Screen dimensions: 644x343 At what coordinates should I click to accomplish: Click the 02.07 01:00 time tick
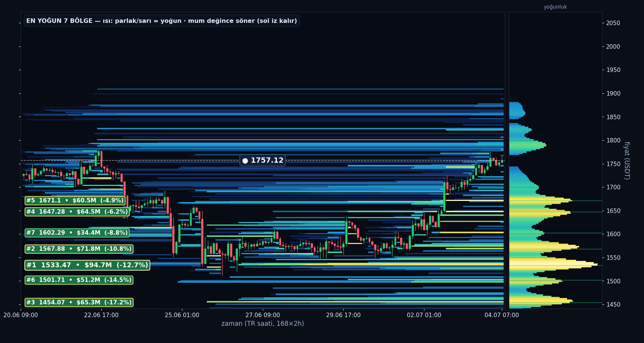tap(424, 315)
